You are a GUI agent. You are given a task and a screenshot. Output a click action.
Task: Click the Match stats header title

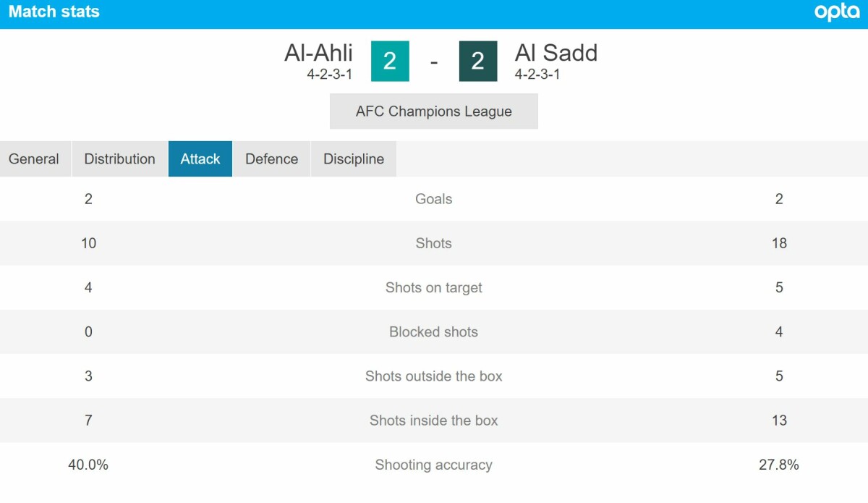[54, 12]
